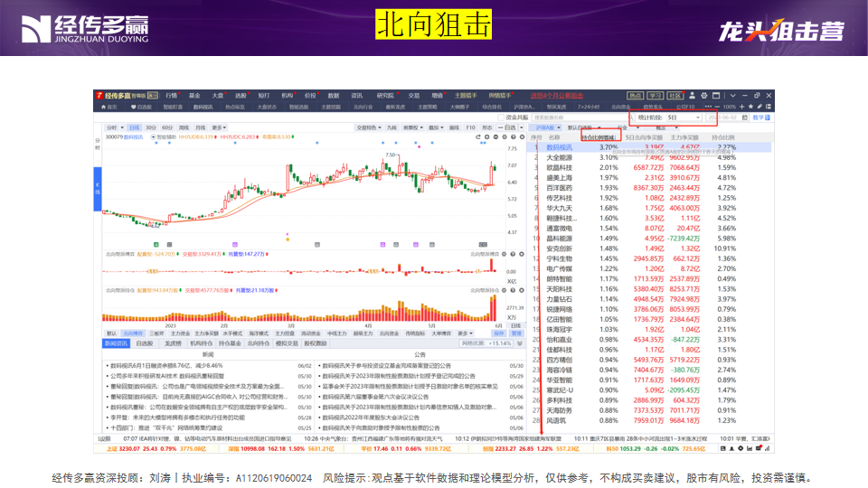
Task: Select the 新闻资讯 tab
Action: tap(117, 343)
